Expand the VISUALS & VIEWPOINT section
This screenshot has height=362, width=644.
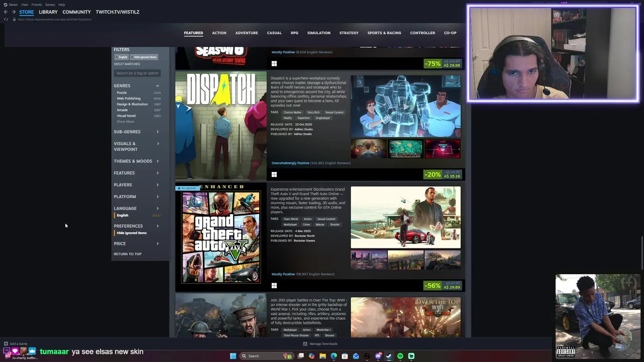click(136, 146)
